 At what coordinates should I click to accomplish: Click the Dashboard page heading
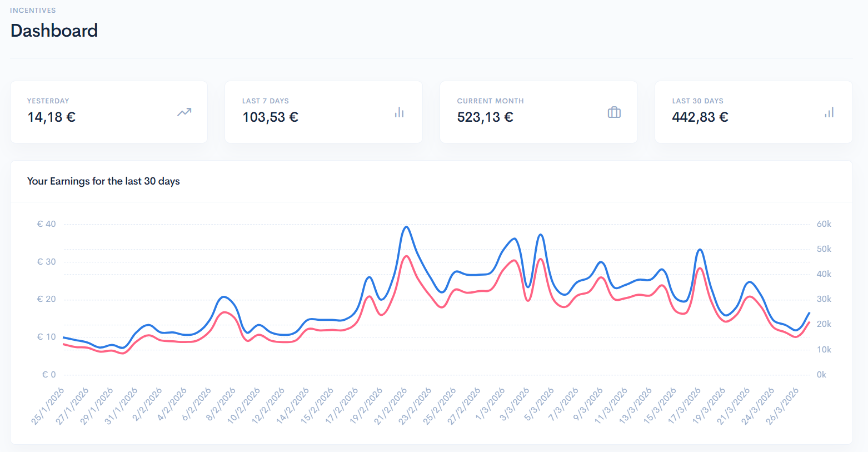[54, 31]
